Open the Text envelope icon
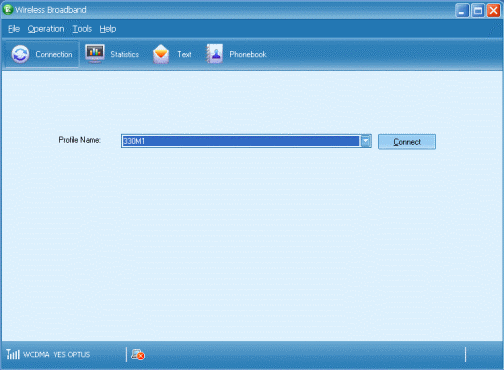The image size is (504, 370). [x=161, y=54]
